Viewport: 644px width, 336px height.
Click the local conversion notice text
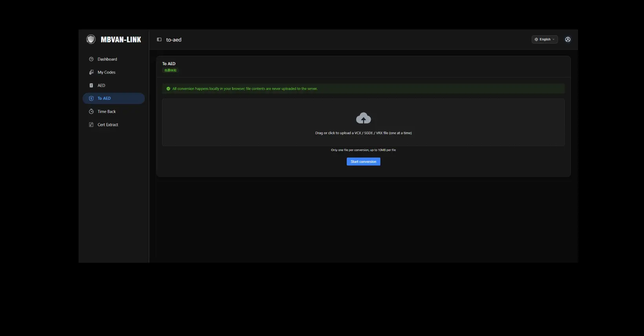coord(245,89)
